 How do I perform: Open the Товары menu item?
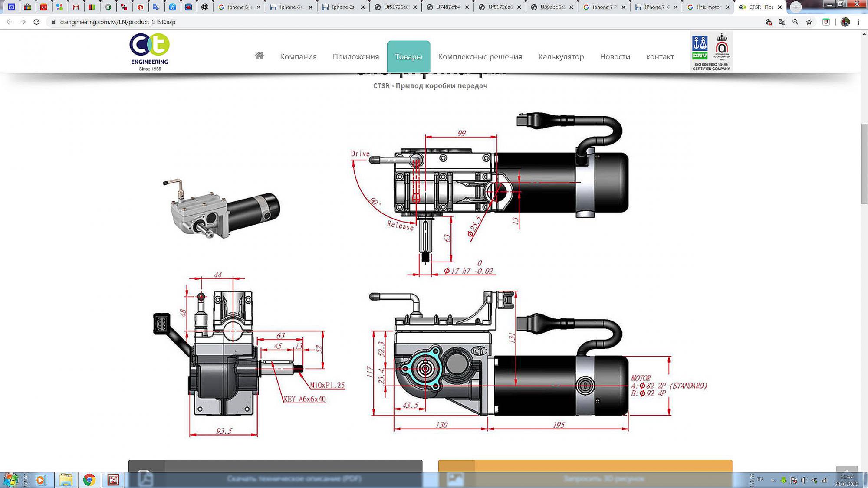pos(408,57)
